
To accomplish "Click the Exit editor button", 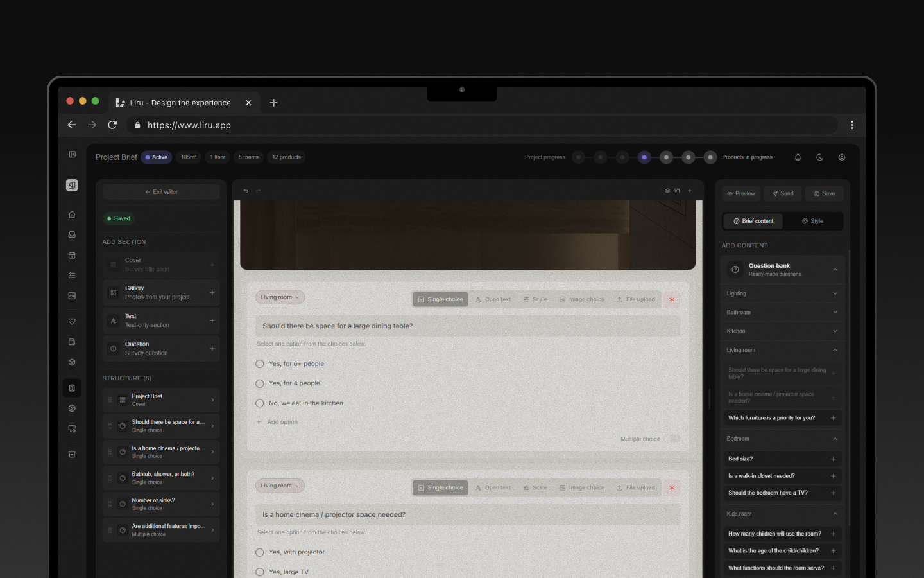I will pyautogui.click(x=161, y=192).
